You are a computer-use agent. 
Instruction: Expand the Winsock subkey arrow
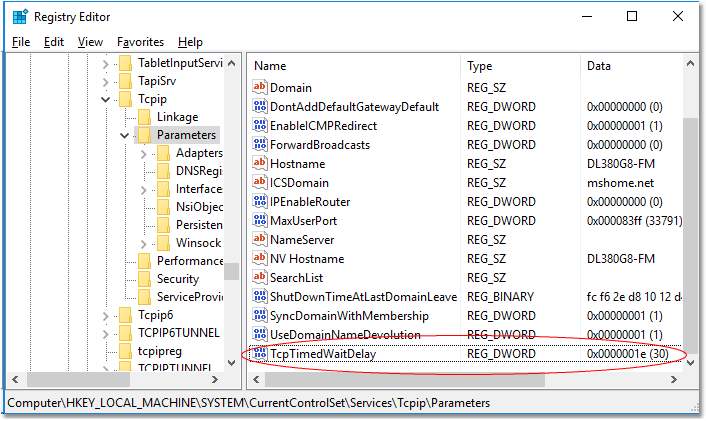click(144, 243)
